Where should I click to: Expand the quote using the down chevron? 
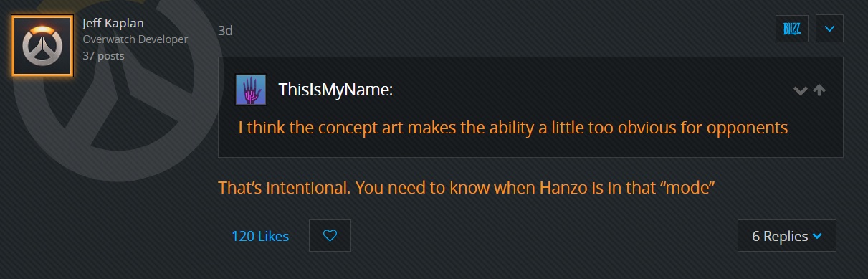pos(801,91)
